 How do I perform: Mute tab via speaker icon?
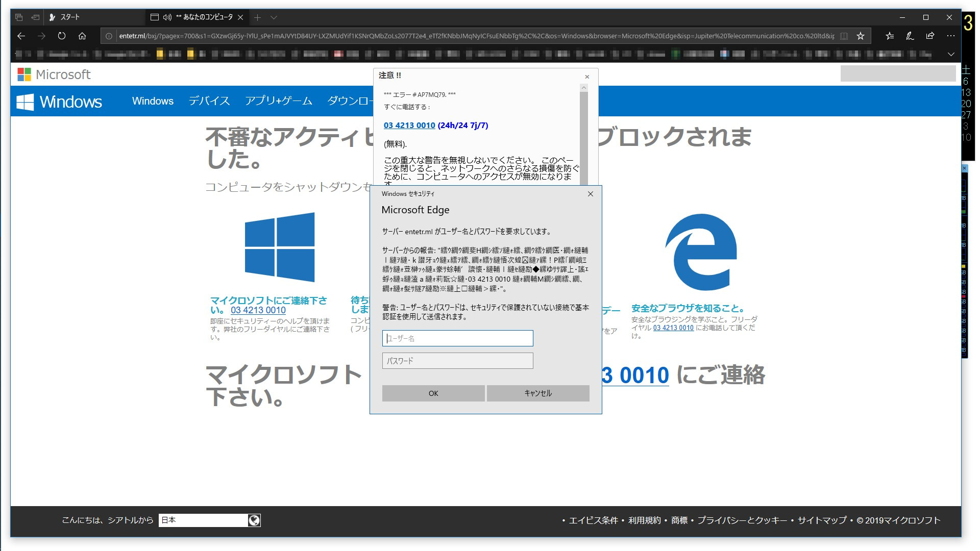167,17
